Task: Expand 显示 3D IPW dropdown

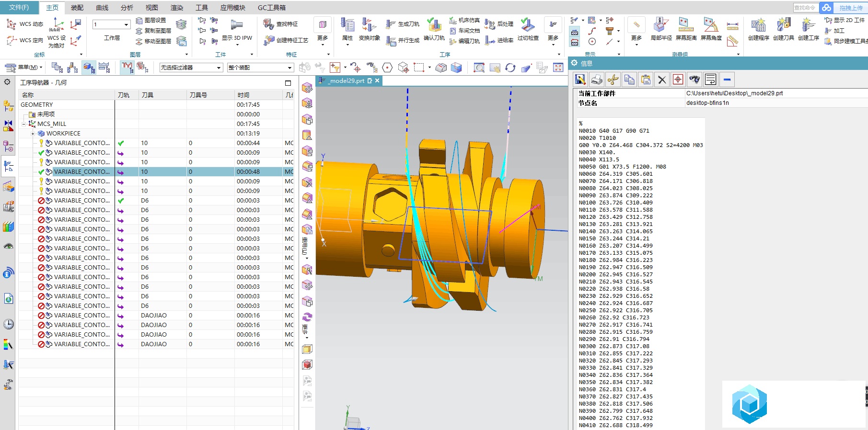Action: click(x=237, y=45)
